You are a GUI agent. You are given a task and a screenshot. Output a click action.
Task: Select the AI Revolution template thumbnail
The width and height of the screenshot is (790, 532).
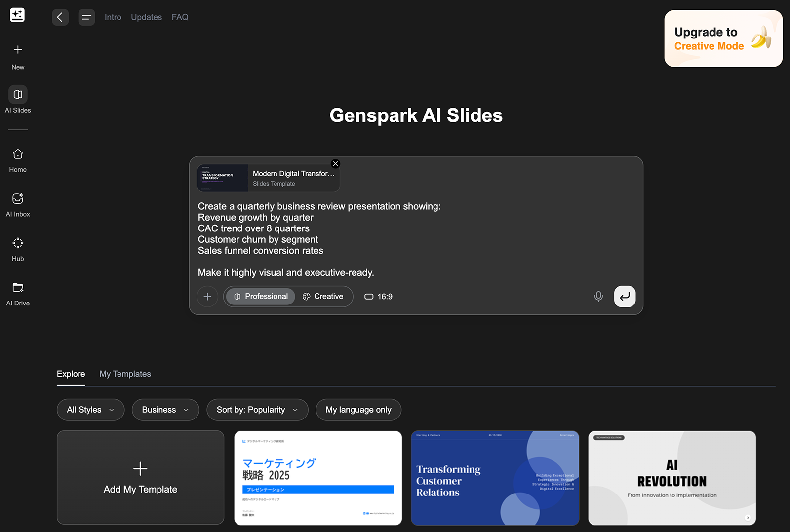[671, 477]
